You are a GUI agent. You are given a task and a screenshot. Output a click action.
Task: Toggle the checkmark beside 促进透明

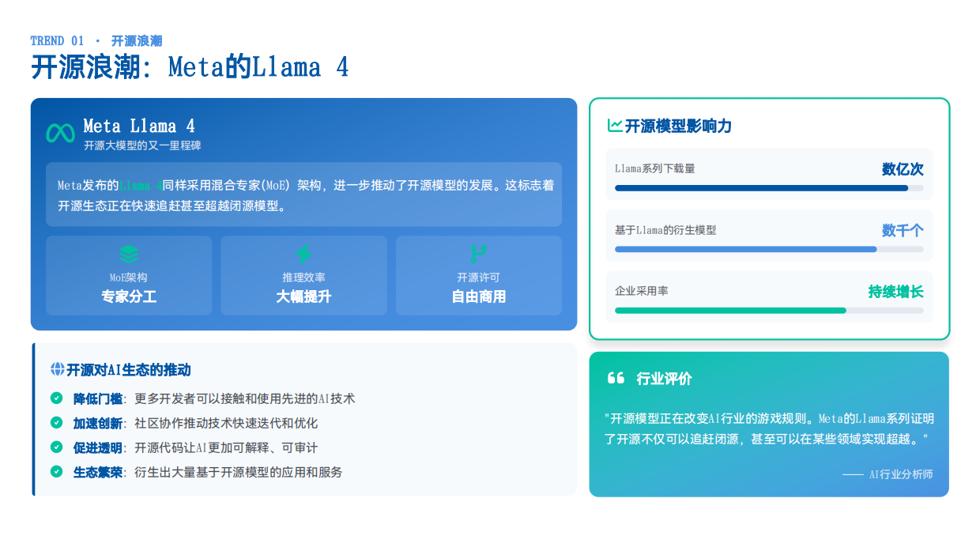coord(55,447)
